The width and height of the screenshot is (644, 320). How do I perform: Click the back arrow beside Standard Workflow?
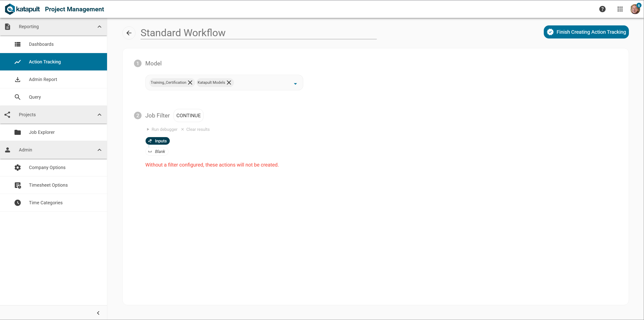coord(129,33)
